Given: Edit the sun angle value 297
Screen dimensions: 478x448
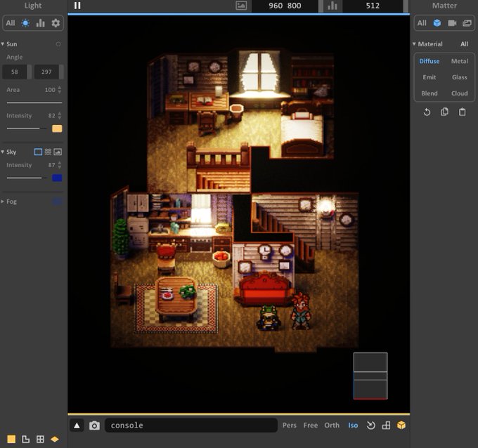Looking at the screenshot, I should pyautogui.click(x=46, y=72).
